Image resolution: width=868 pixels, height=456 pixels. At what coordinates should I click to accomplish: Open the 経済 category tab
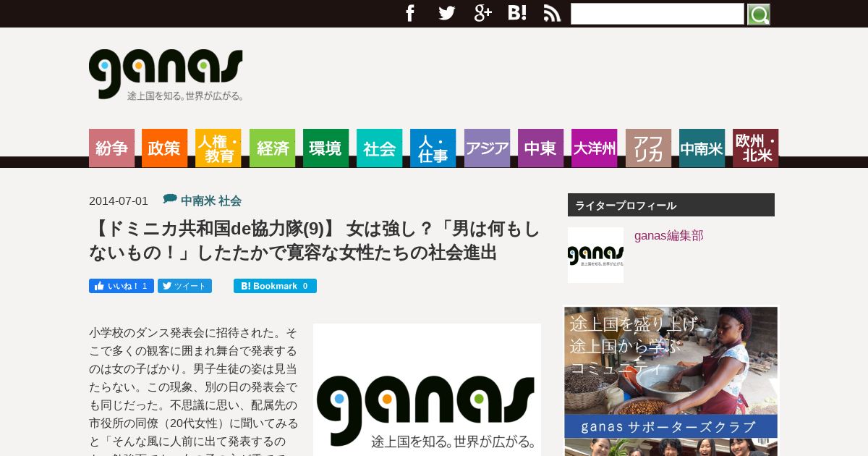point(272,148)
